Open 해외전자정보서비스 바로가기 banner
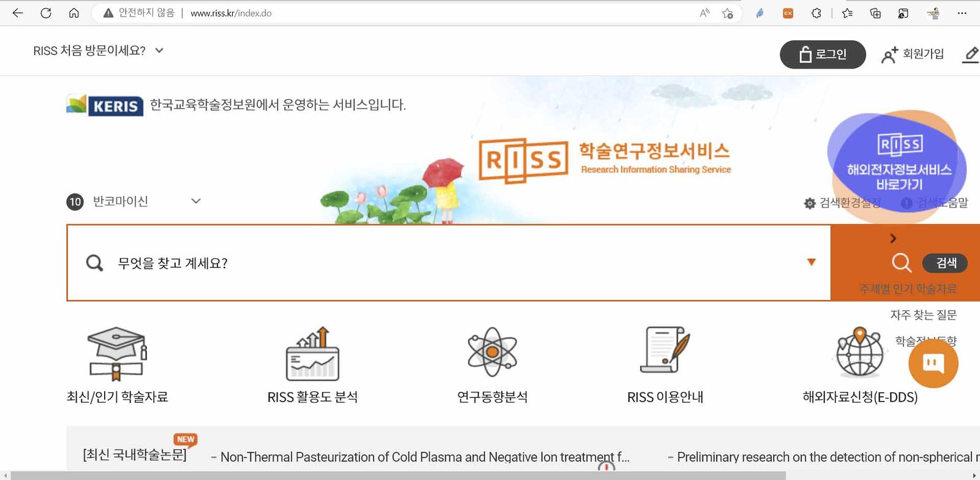This screenshot has height=480, width=980. click(x=898, y=162)
